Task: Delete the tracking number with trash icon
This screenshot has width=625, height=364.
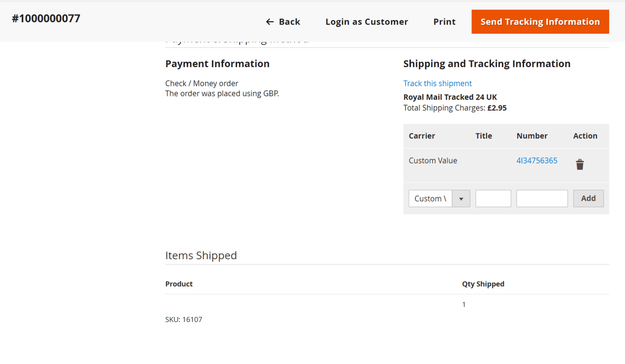Action: point(580,164)
